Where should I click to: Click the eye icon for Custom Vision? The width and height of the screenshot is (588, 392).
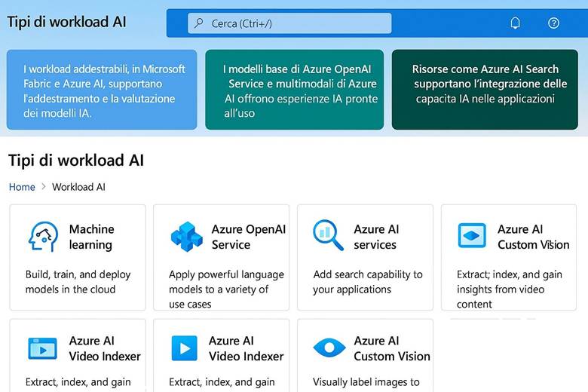(x=329, y=348)
